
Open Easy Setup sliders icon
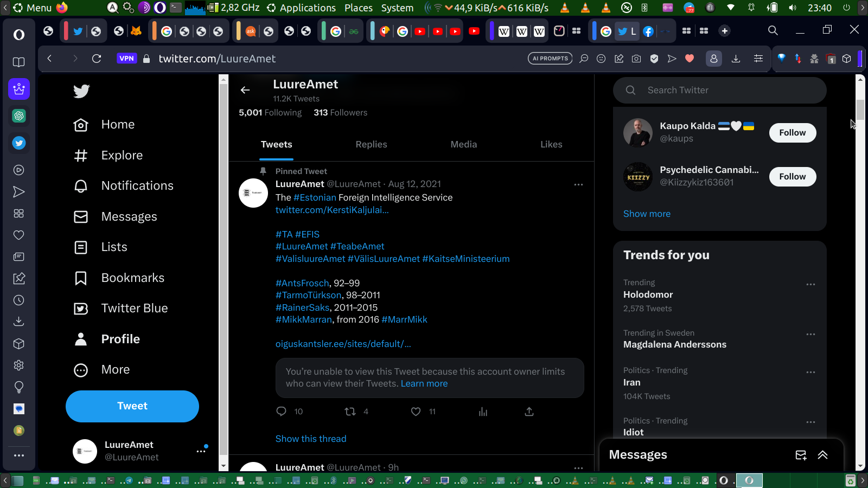coord(758,59)
